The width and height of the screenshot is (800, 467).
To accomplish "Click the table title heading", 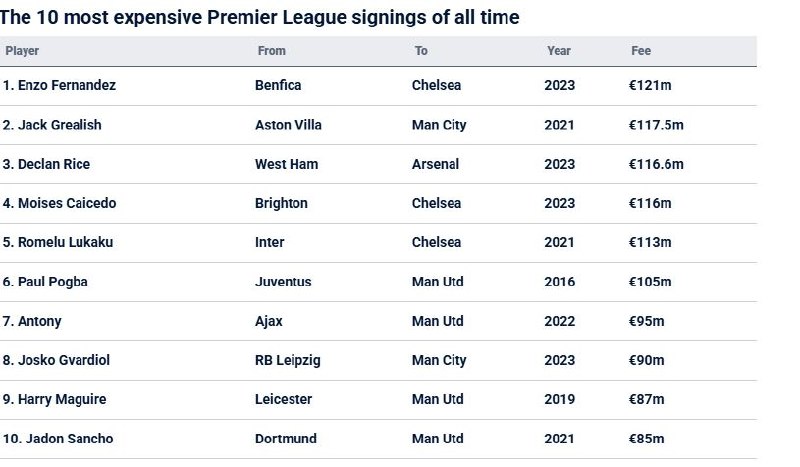I will (260, 17).
